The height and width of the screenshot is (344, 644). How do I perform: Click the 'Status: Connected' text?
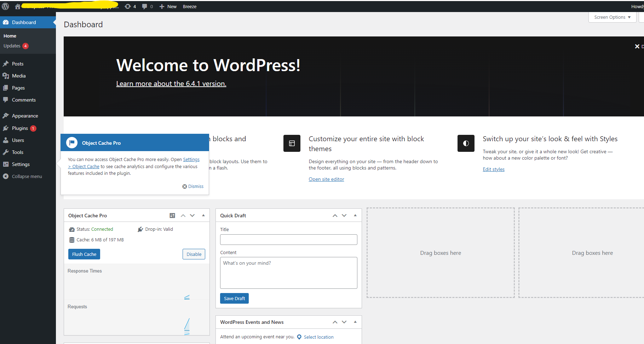coord(95,229)
